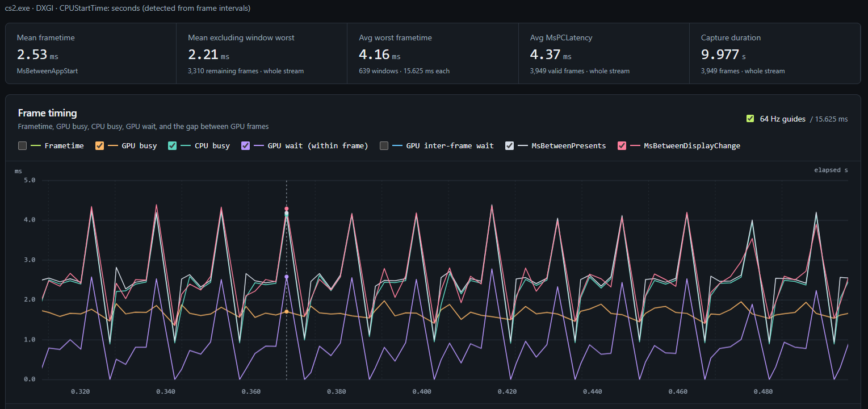Click the "/ 15.625 ms" guide interval text
The height and width of the screenshot is (409, 868).
point(829,119)
